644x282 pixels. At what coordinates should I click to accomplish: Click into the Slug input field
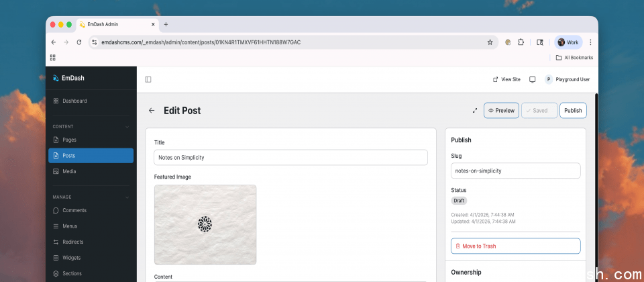click(515, 171)
